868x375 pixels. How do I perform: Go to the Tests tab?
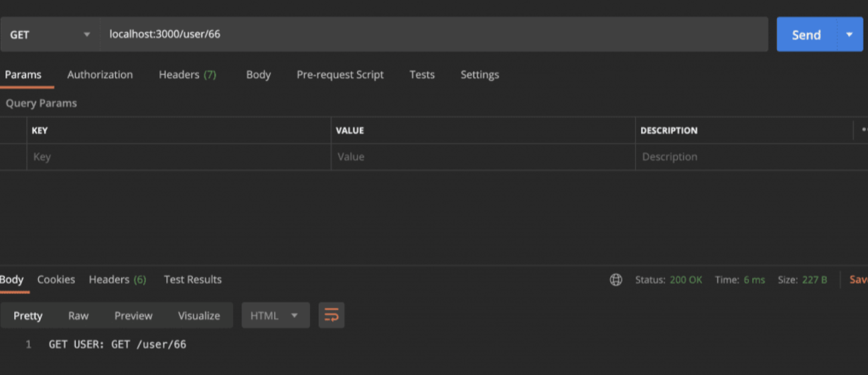[422, 74]
